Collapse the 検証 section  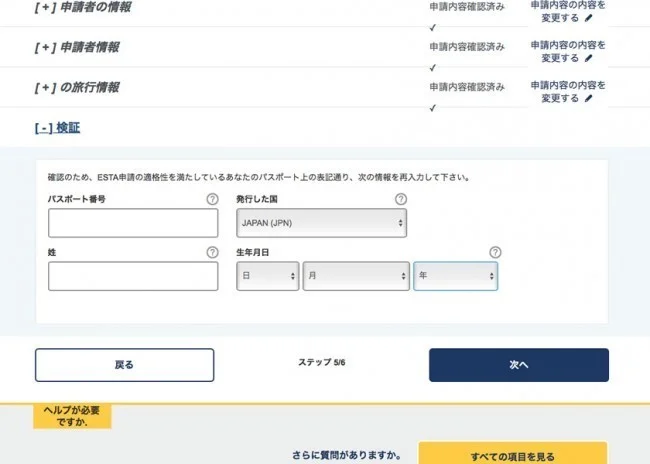click(58, 128)
